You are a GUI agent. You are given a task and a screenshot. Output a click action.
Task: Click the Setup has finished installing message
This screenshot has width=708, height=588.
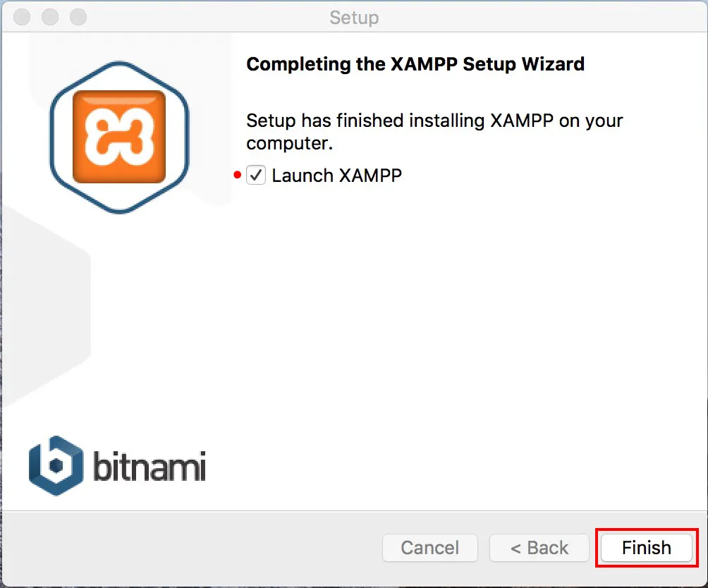(x=434, y=132)
